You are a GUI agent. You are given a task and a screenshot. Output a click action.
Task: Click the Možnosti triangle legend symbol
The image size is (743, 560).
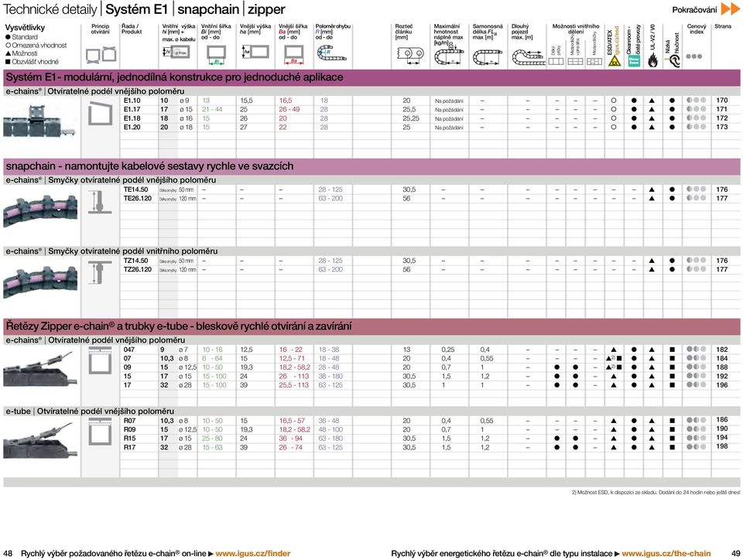click(8, 53)
